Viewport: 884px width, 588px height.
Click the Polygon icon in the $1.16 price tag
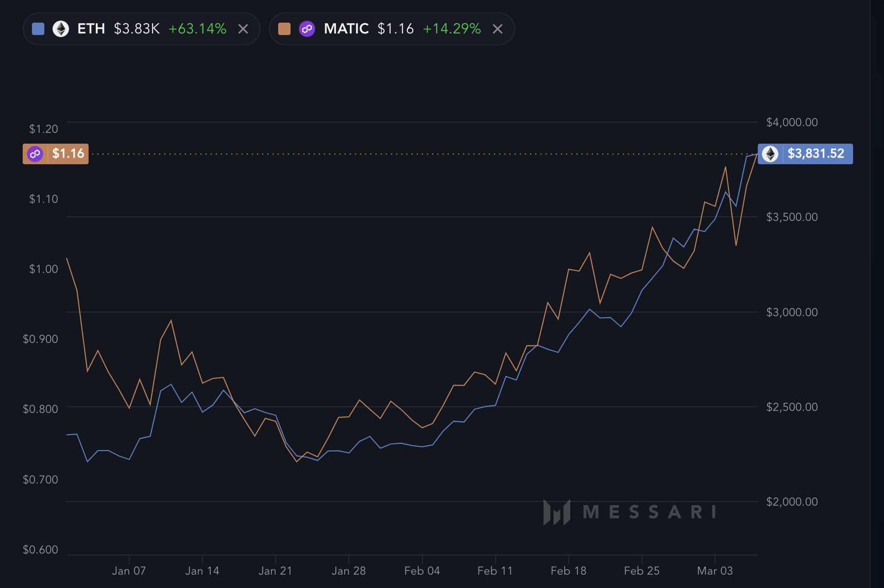coord(35,153)
